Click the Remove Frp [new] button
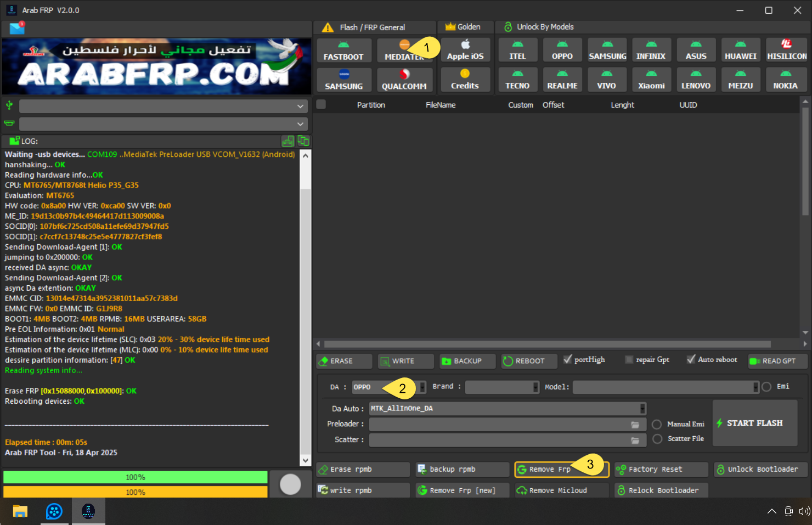This screenshot has height=525, width=812. click(x=463, y=490)
